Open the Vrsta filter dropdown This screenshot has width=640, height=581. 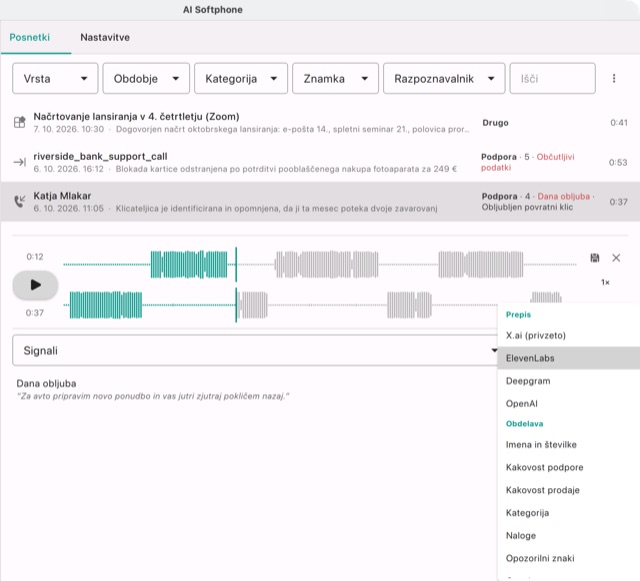click(55, 78)
